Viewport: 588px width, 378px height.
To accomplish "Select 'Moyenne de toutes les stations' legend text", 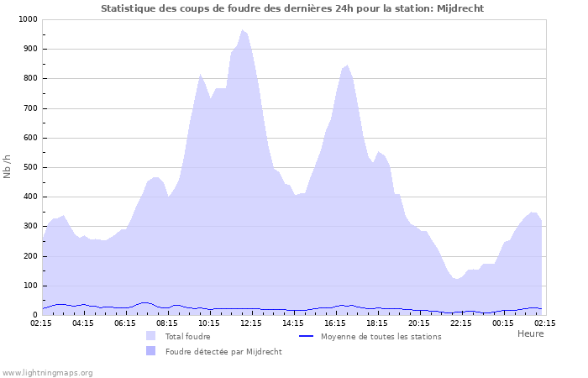I will [381, 336].
